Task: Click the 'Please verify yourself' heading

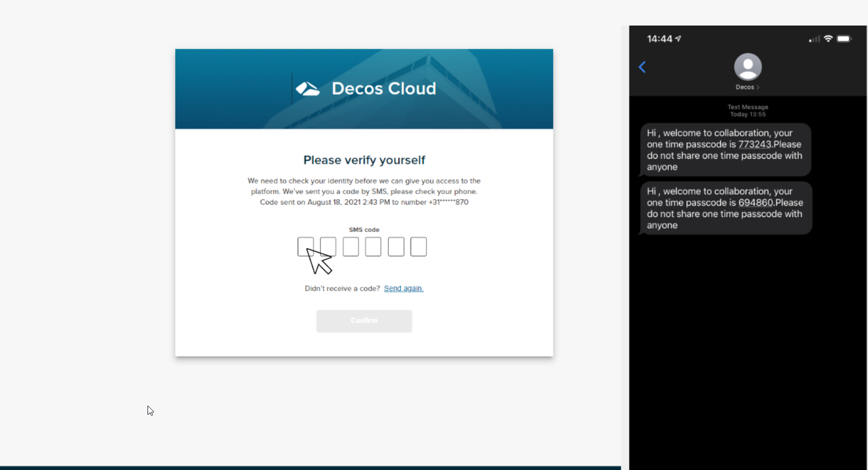Action: coord(364,160)
